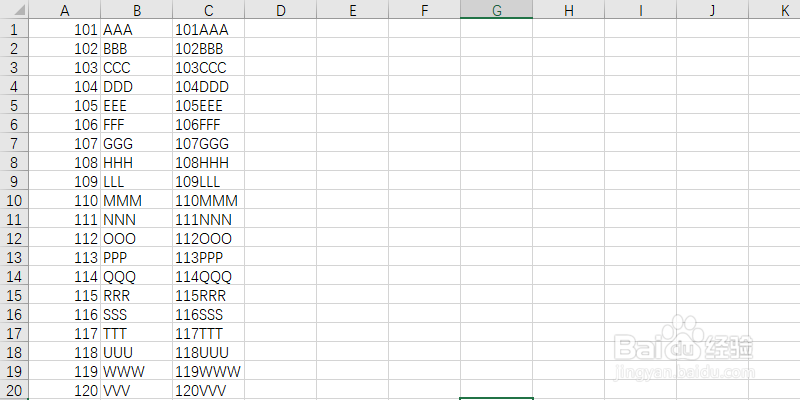This screenshot has width=800, height=400.
Task: Select row 18 header
Action: tap(14, 352)
